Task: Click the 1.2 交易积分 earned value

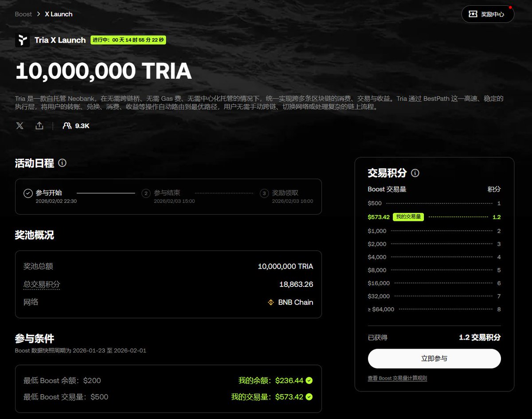Action: [480, 337]
